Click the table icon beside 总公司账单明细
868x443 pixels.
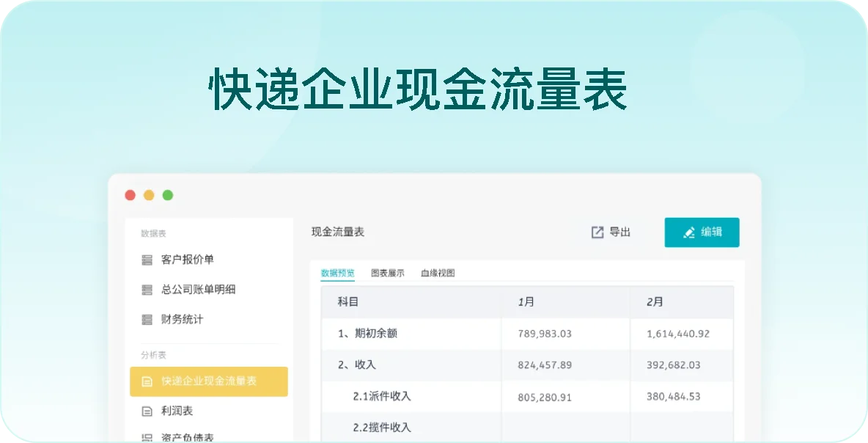pos(147,290)
